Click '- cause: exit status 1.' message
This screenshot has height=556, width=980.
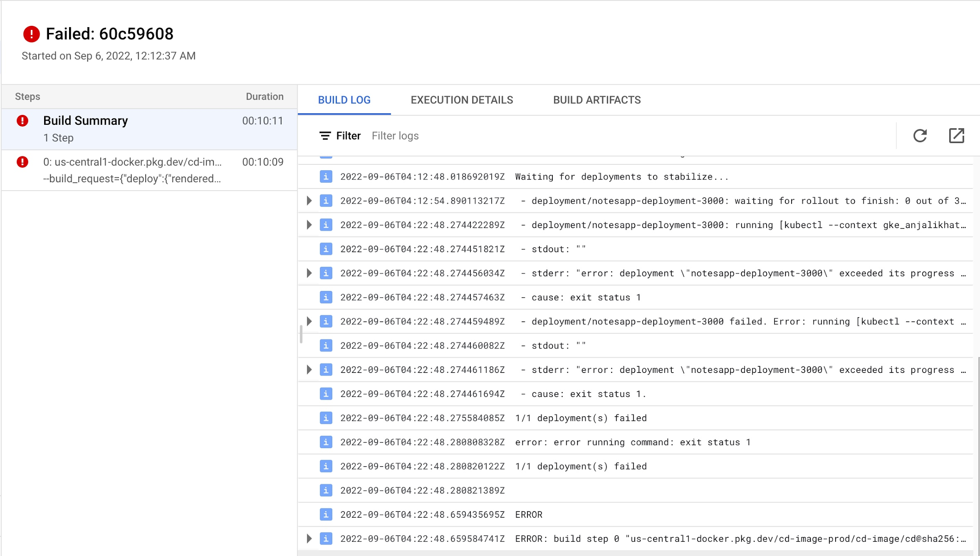tap(584, 394)
